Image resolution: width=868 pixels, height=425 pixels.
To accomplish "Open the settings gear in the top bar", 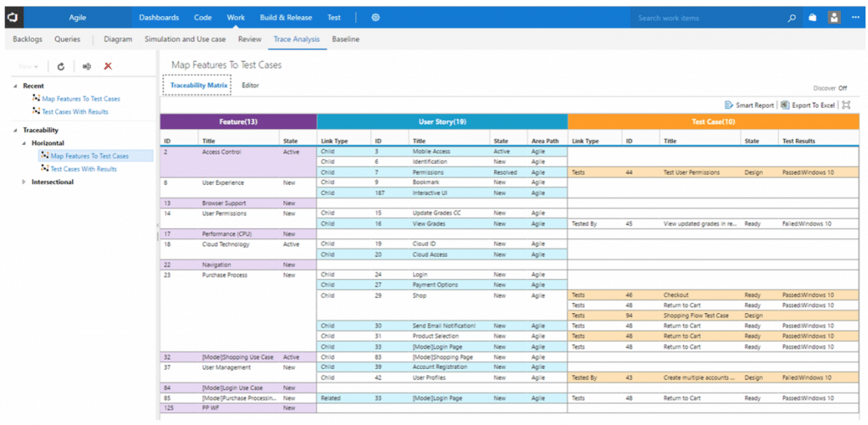I will point(376,17).
